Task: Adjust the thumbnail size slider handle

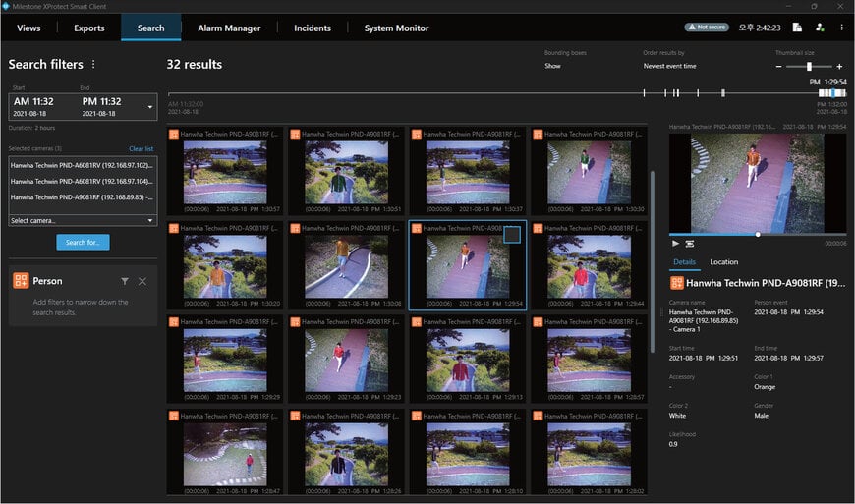Action: 809,67
